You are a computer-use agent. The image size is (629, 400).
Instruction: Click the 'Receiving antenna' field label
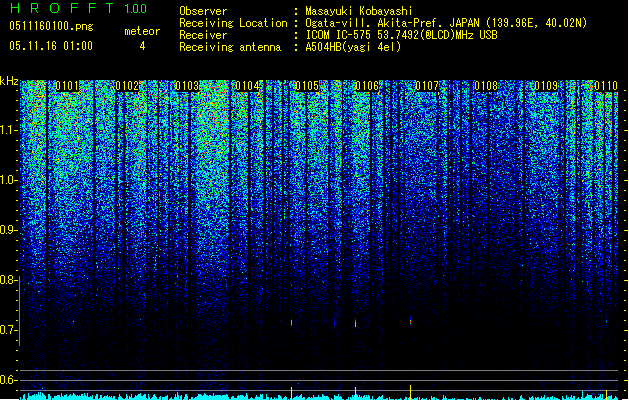point(230,47)
